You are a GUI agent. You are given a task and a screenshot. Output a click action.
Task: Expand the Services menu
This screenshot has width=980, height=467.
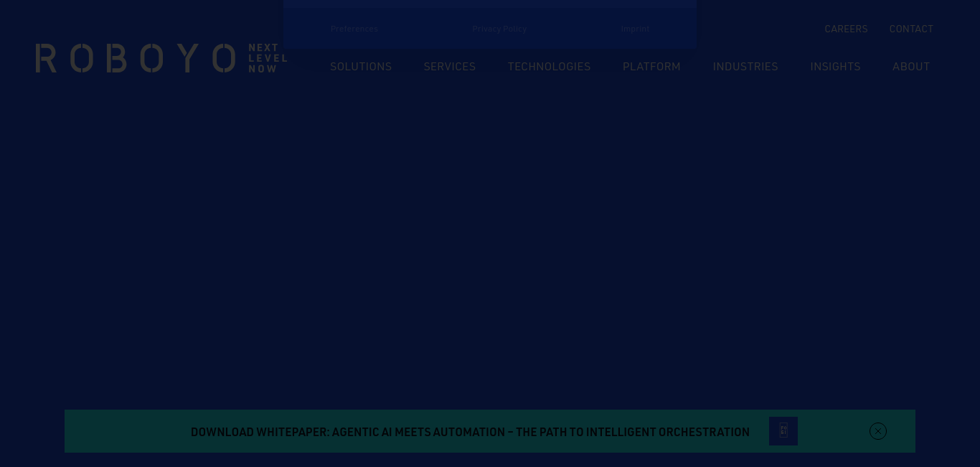(449, 67)
